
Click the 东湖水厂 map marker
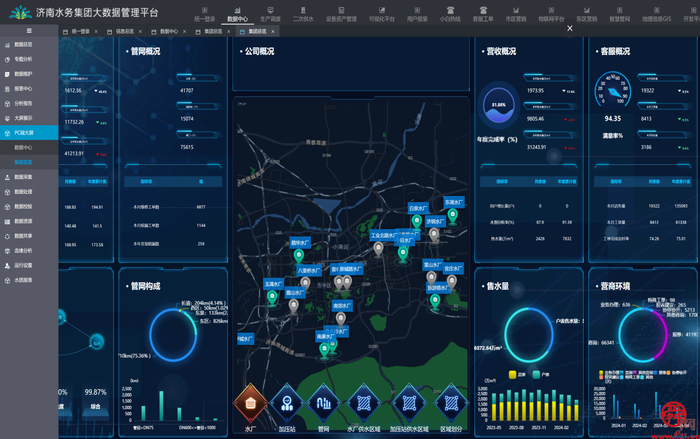click(x=453, y=215)
